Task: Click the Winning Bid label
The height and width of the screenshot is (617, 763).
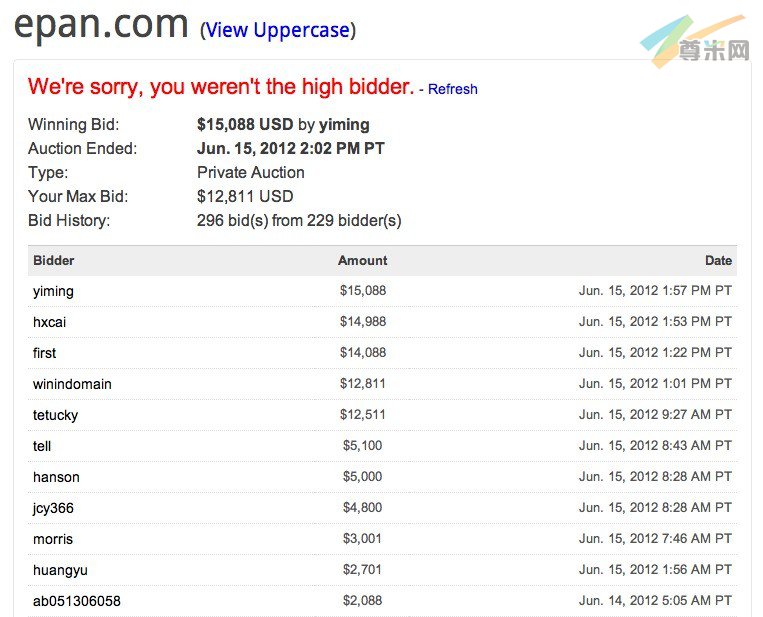Action: click(x=73, y=125)
